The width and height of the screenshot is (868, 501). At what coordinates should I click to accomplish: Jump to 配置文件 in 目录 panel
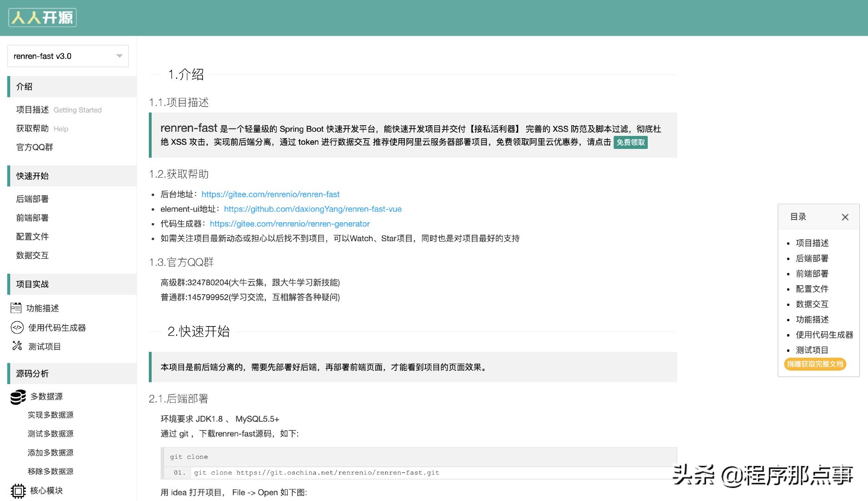[x=812, y=289]
